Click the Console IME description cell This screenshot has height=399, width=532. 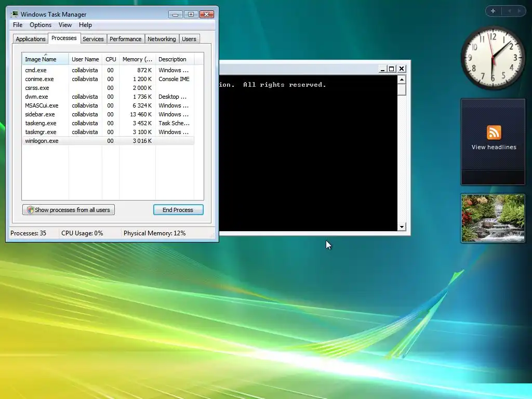click(174, 79)
